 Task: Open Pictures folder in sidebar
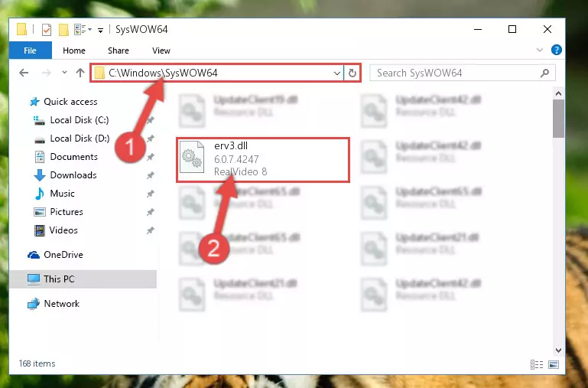[67, 212]
